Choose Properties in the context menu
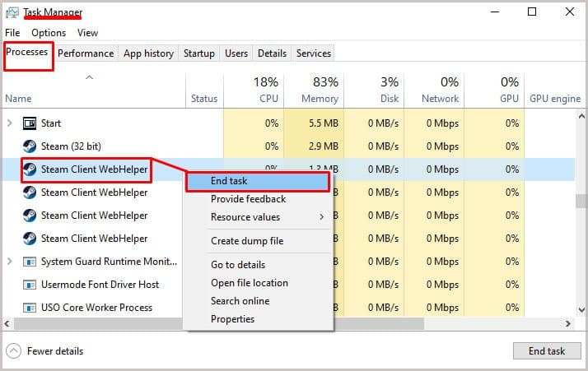The height and width of the screenshot is (371, 588). [x=258, y=319]
